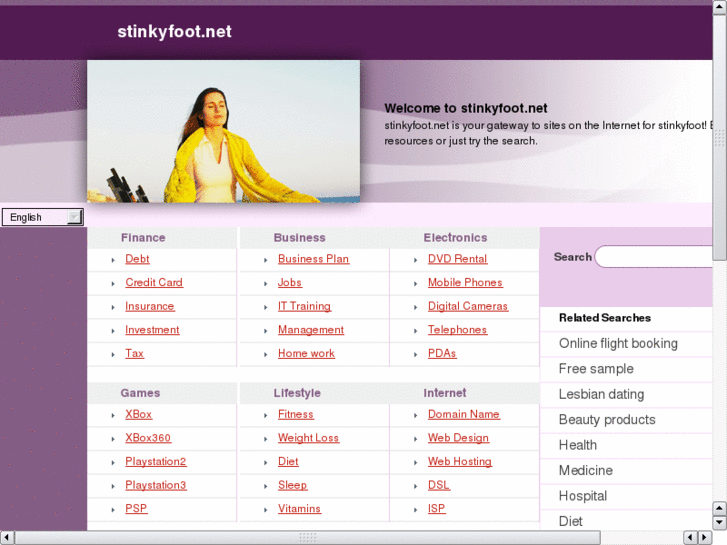This screenshot has width=727, height=545.
Task: Open the English language dropdown
Action: 43,217
